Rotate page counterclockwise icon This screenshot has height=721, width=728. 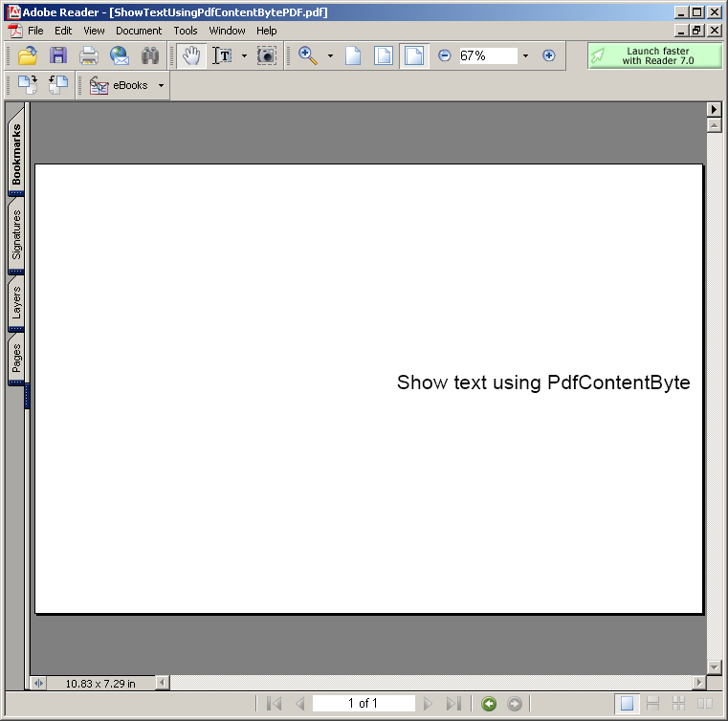tap(58, 85)
